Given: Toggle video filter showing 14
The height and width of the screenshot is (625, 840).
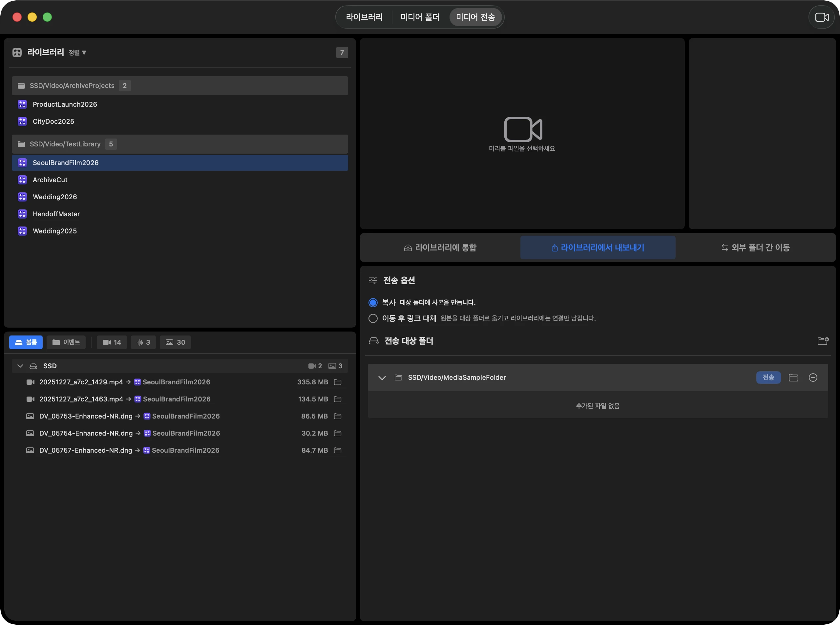Looking at the screenshot, I should 112,342.
